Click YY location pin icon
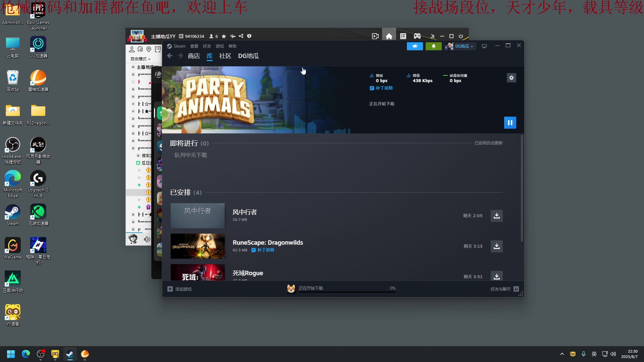The image size is (644, 362). (x=149, y=49)
